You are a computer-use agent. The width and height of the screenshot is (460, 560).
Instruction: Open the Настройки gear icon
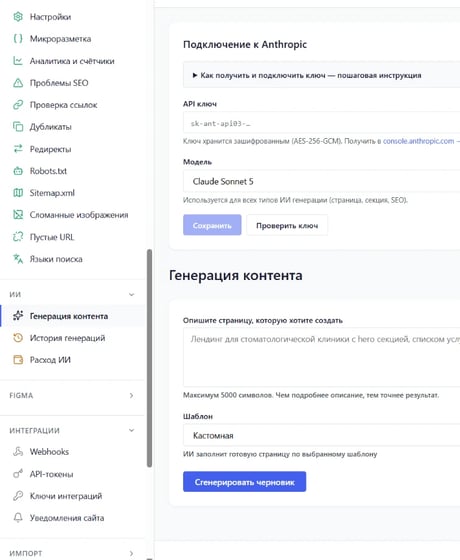(x=18, y=17)
